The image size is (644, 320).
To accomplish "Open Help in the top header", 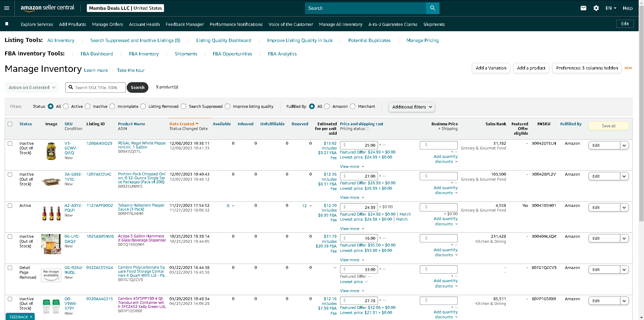I will (x=628, y=8).
